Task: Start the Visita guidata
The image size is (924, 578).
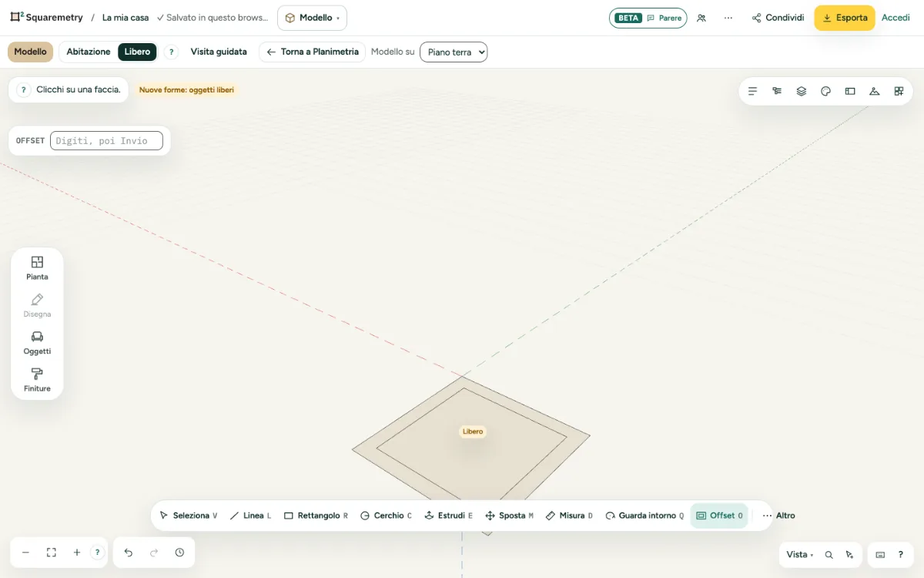Action: (x=219, y=52)
